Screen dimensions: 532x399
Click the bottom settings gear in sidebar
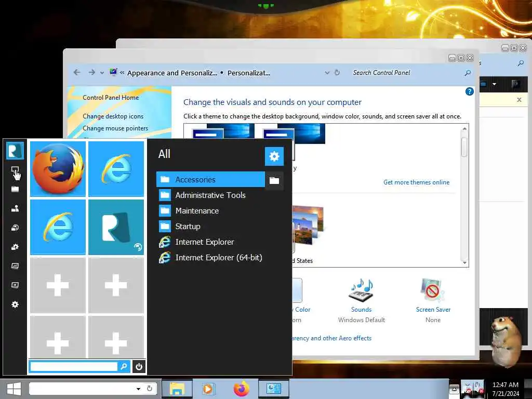[x=15, y=304]
